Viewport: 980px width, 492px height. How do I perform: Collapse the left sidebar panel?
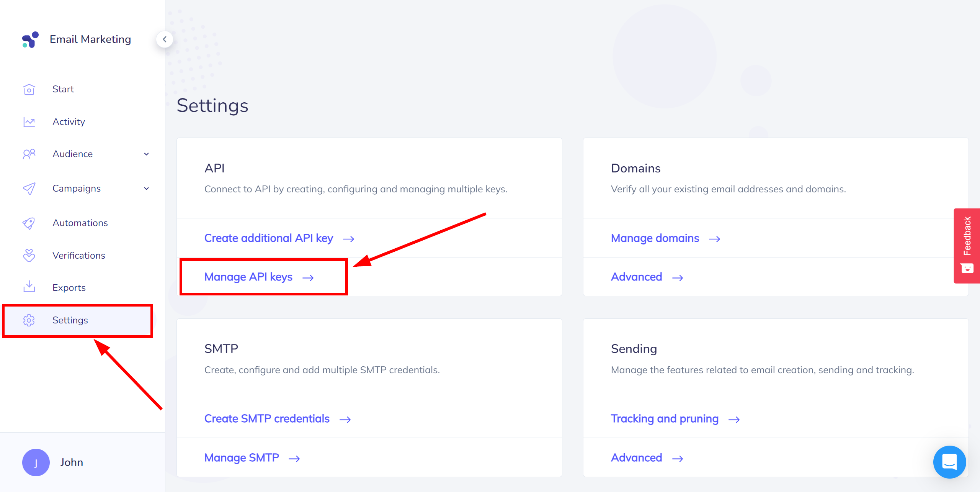point(165,39)
